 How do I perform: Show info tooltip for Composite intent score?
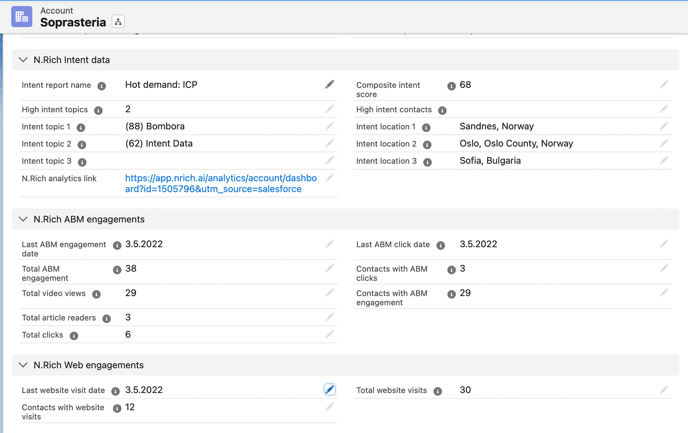click(451, 86)
